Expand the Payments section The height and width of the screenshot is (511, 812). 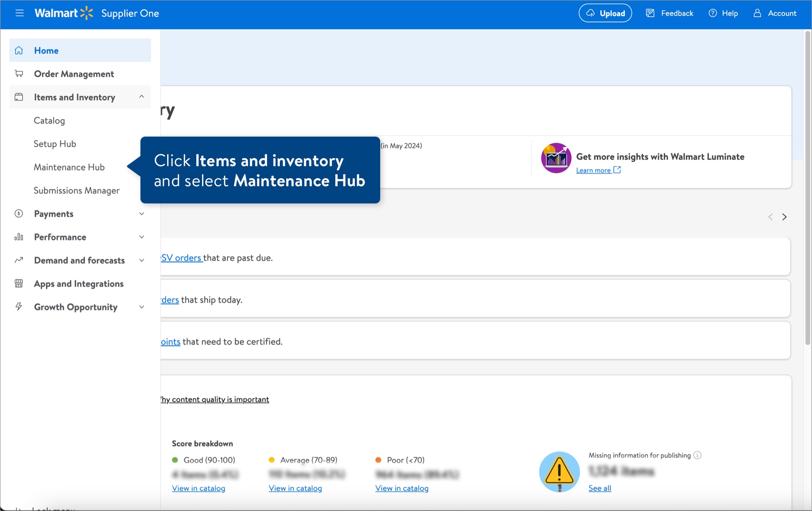pos(141,213)
